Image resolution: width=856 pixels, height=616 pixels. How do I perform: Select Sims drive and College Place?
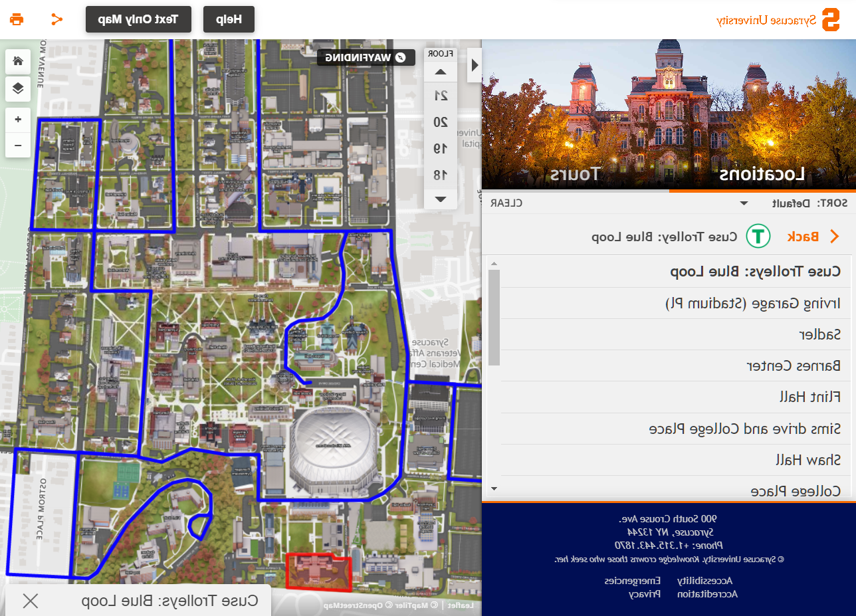(x=677, y=429)
